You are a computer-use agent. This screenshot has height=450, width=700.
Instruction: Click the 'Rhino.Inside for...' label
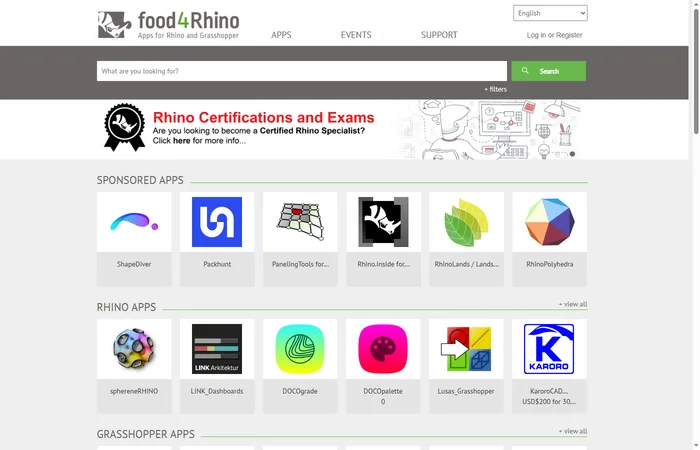(x=383, y=264)
